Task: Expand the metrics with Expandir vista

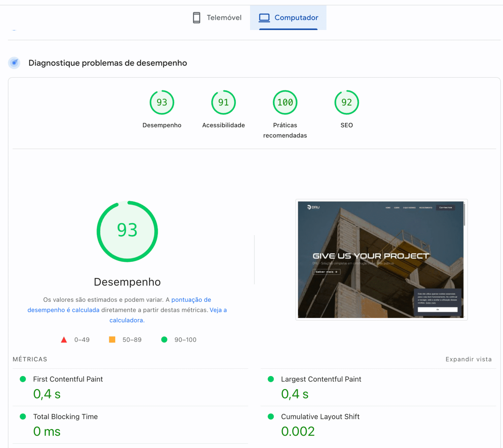Action: [468, 359]
